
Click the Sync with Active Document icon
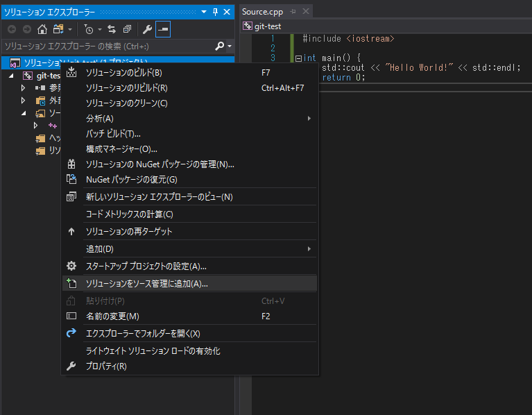coord(112,30)
